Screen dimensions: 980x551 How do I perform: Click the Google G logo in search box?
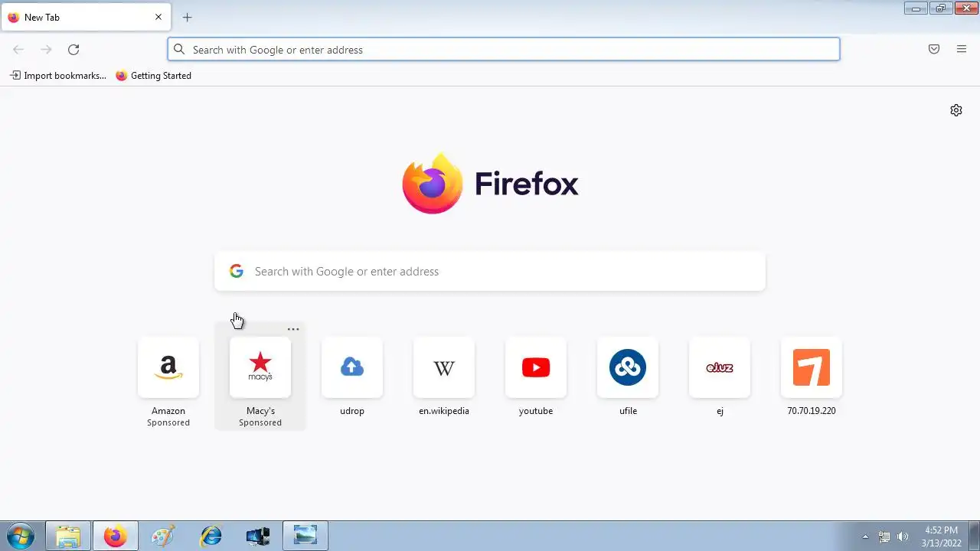coord(237,272)
